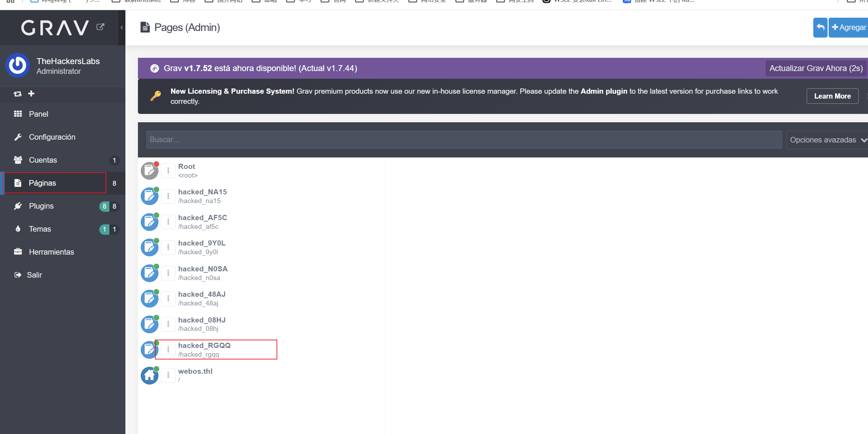
Task: Open options menu for hacked_NA15
Action: point(168,196)
